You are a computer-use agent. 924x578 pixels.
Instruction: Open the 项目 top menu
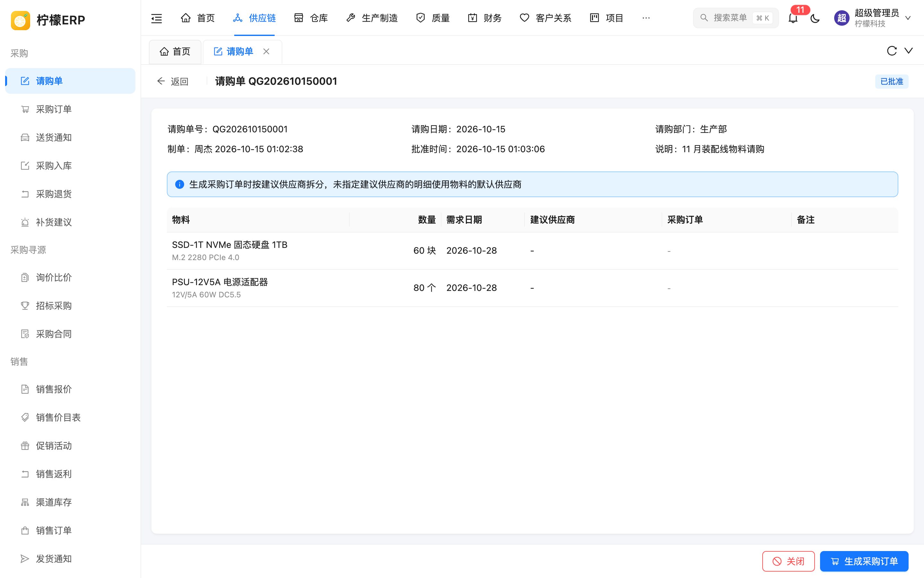606,18
